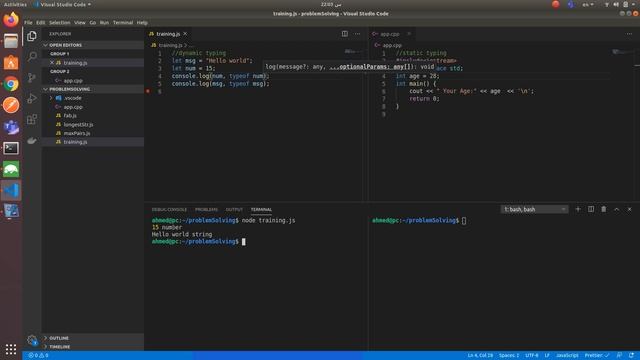
Task: Open notifications bell in status bar
Action: click(631, 356)
